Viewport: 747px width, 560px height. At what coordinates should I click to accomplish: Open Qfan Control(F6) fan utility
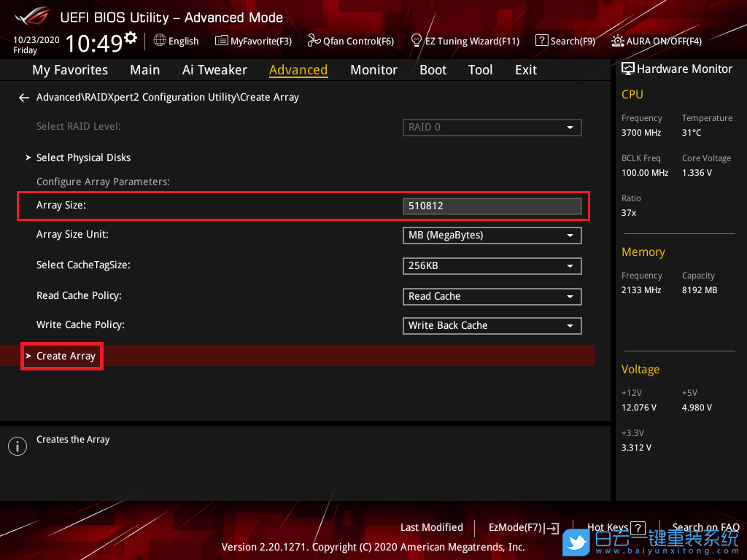click(x=351, y=41)
